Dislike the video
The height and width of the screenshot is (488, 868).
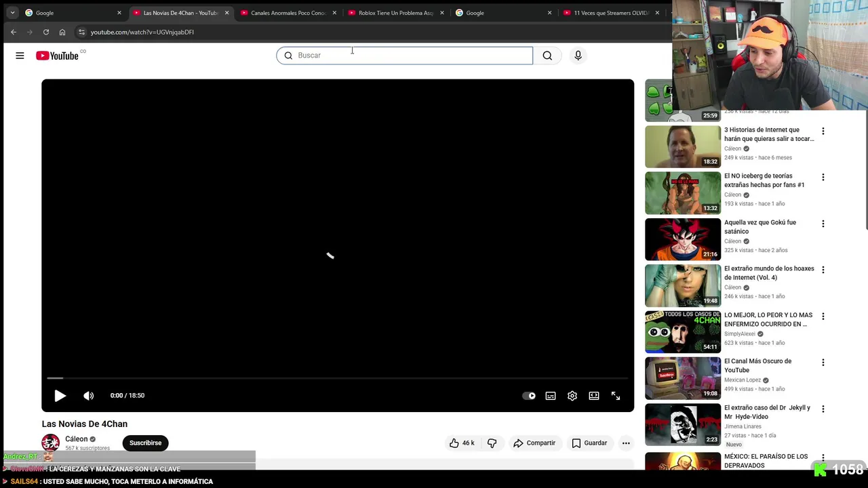492,443
